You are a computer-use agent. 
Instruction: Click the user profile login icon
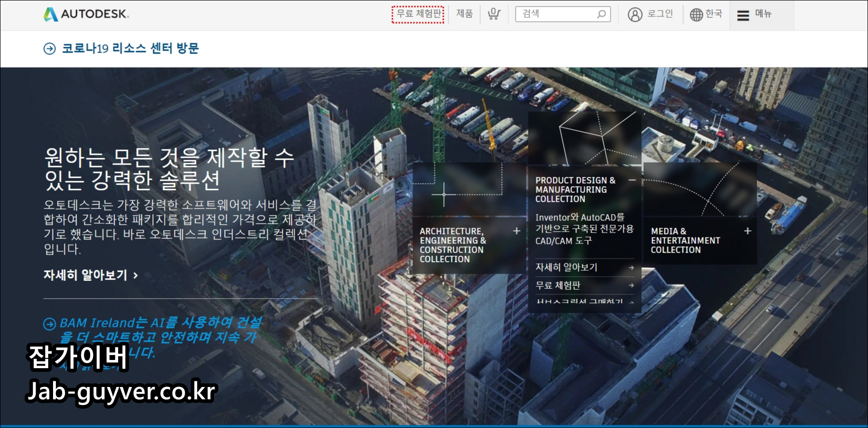point(635,14)
